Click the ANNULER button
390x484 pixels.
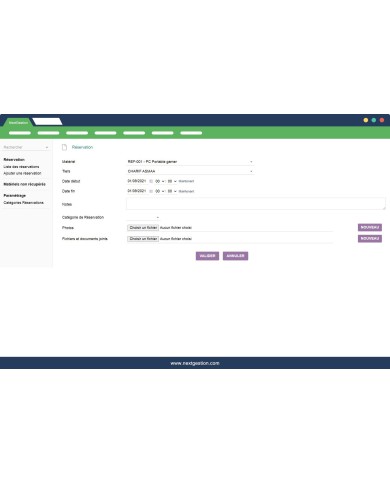tap(235, 256)
